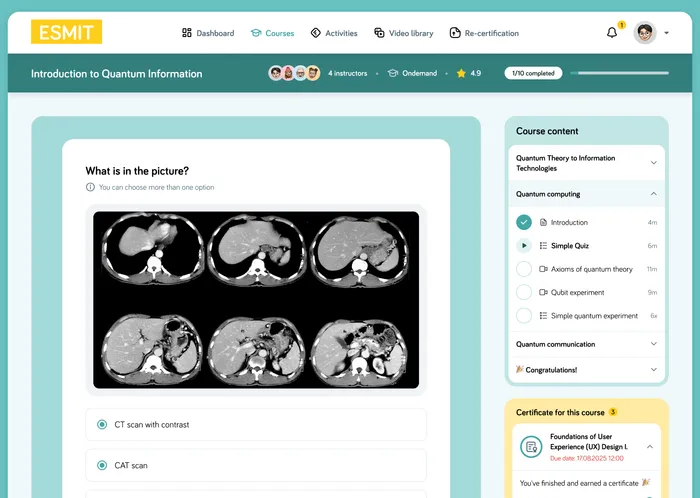Click the Introduction document icon
The image size is (700, 498).
tap(543, 222)
